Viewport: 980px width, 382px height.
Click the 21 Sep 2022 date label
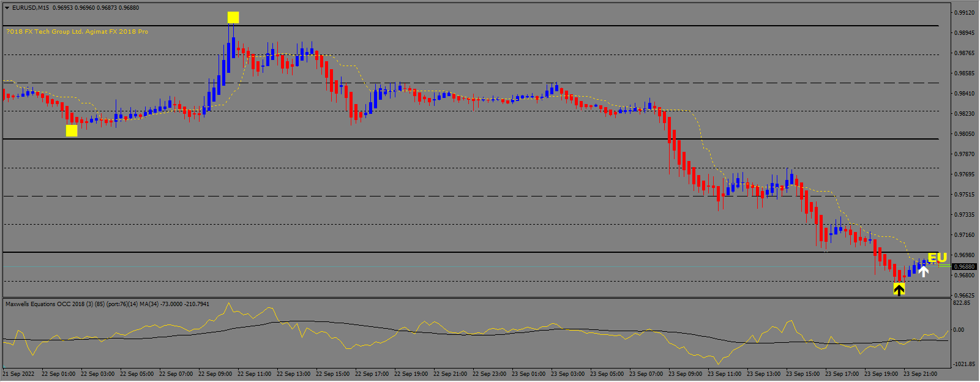(19, 373)
